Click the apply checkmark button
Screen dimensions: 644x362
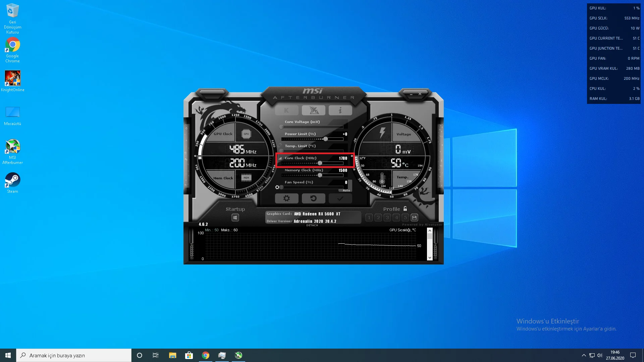coord(340,198)
